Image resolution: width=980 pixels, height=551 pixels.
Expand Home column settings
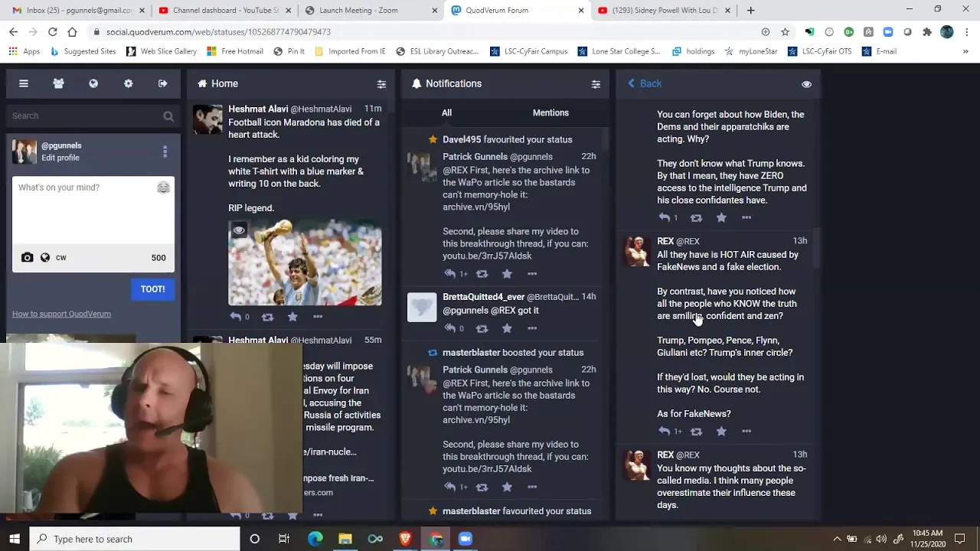[x=381, y=84]
